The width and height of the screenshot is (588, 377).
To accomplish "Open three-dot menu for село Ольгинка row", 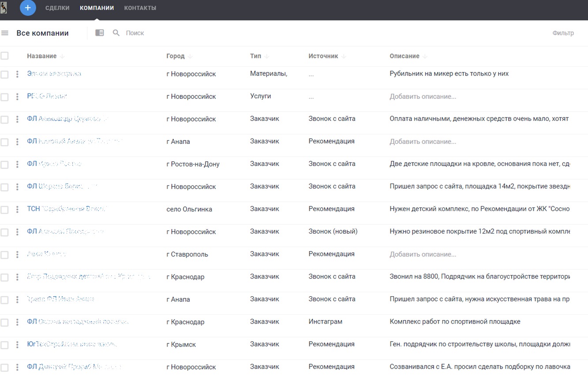I will click(x=17, y=209).
